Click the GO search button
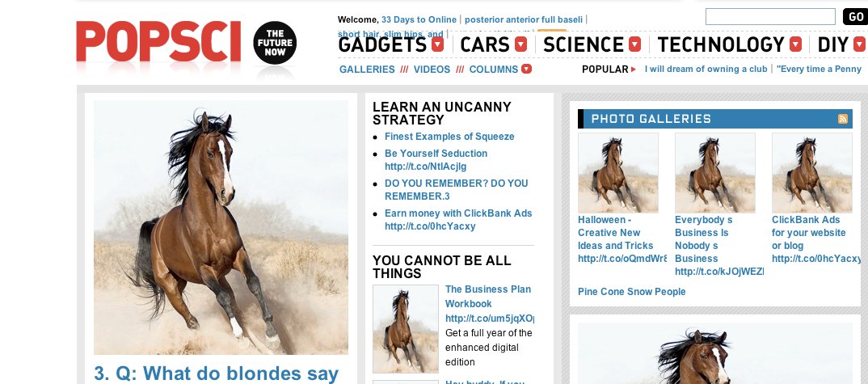Image resolution: width=868 pixels, height=384 pixels. click(855, 17)
